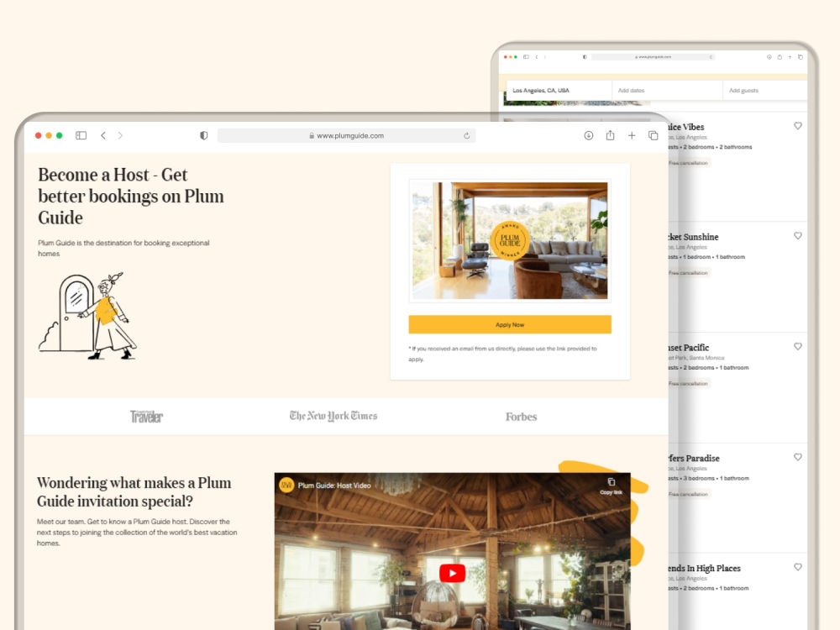Go back in the back browser window
Image resolution: width=840 pixels, height=630 pixels.
[x=536, y=57]
